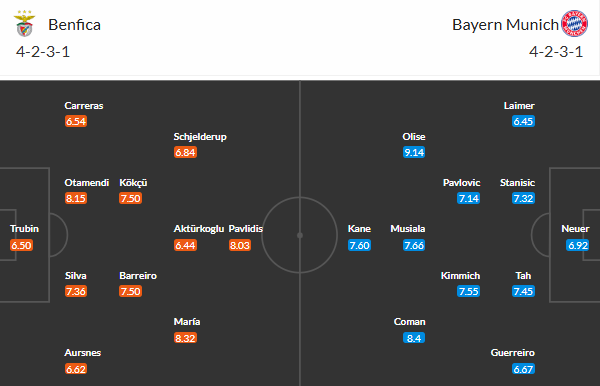Select Otamendi's 8.15 rating badge
The image size is (600, 386).
click(76, 198)
